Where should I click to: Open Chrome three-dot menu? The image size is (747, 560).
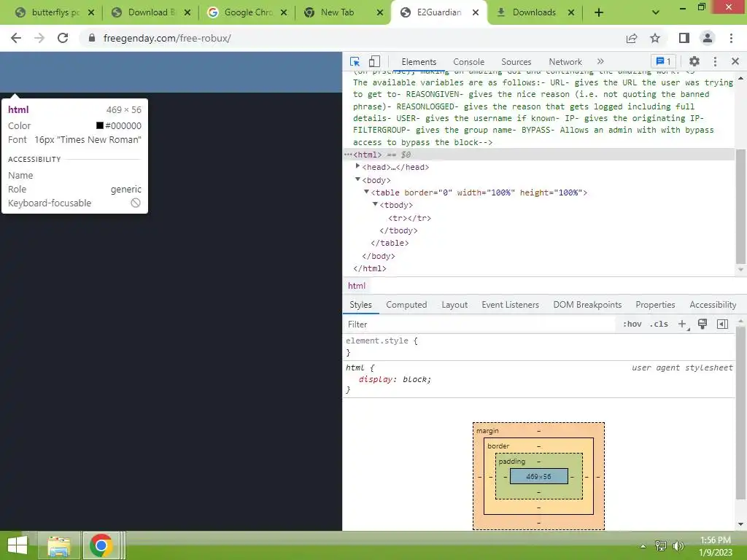[731, 38]
